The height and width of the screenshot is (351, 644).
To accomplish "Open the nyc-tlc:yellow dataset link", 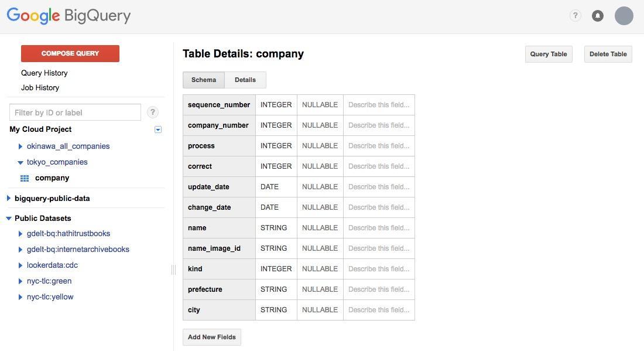I will click(x=50, y=297).
